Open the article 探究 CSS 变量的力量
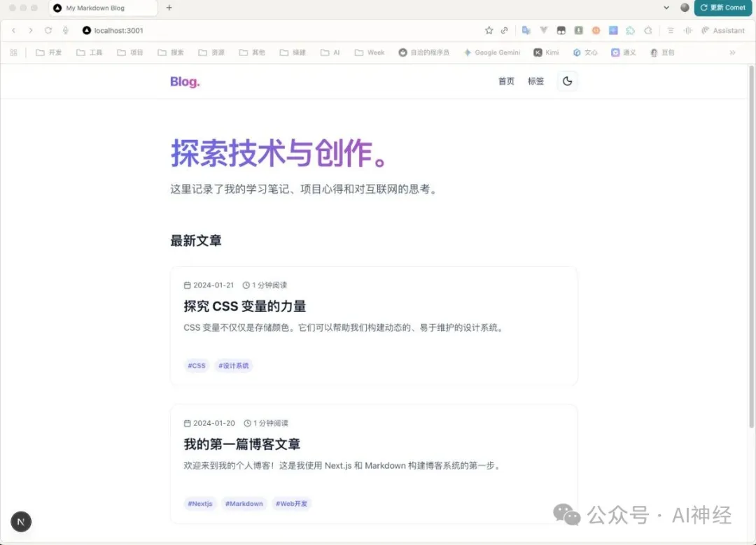 [244, 306]
